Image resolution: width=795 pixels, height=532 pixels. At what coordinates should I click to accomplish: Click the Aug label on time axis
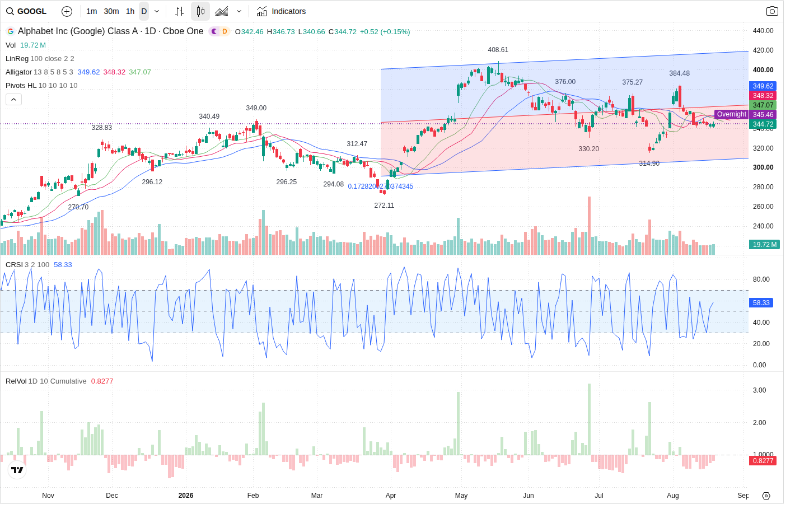point(673,496)
